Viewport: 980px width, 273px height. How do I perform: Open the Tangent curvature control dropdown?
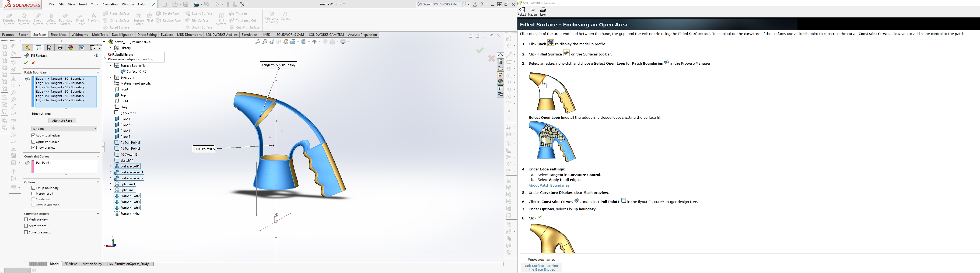[64, 129]
